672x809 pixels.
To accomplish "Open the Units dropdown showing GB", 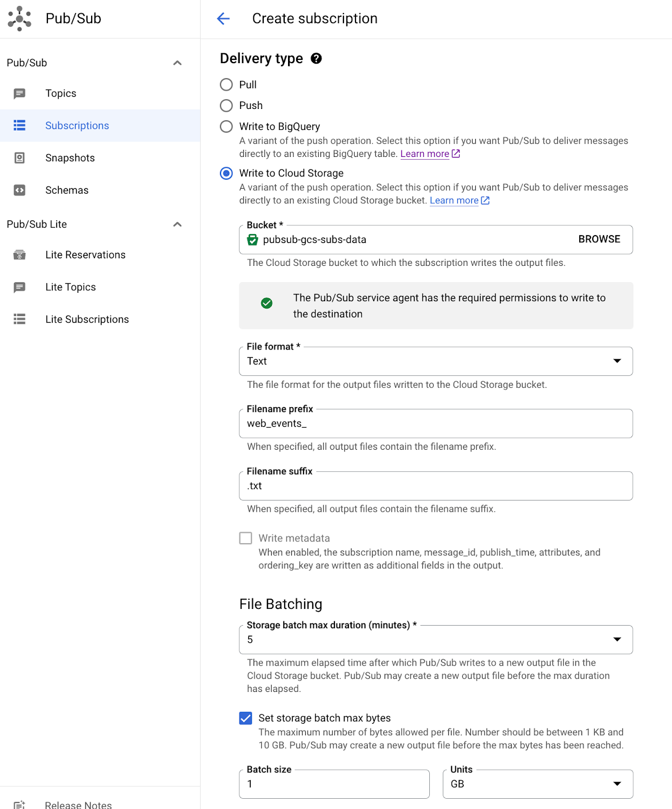I will pyautogui.click(x=538, y=784).
